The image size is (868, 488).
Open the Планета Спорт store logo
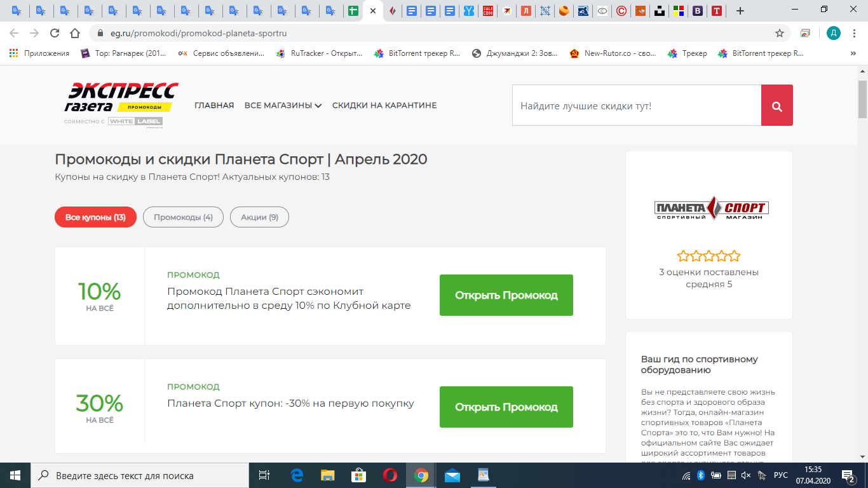(x=711, y=208)
